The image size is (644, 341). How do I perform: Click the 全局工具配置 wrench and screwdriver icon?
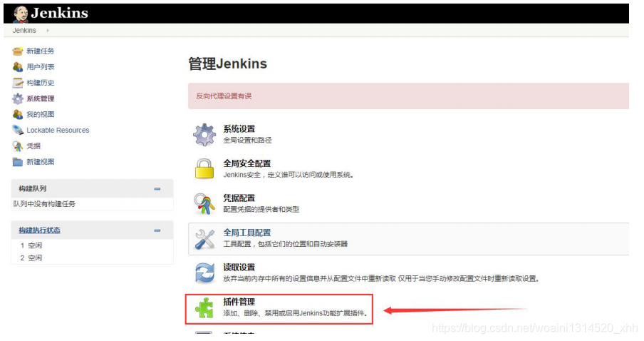pyautogui.click(x=204, y=239)
